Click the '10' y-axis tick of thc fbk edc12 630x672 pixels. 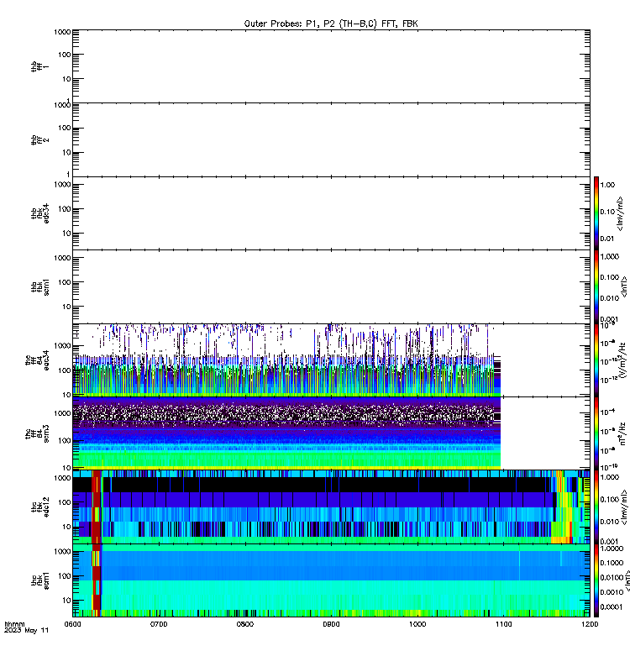coord(67,527)
